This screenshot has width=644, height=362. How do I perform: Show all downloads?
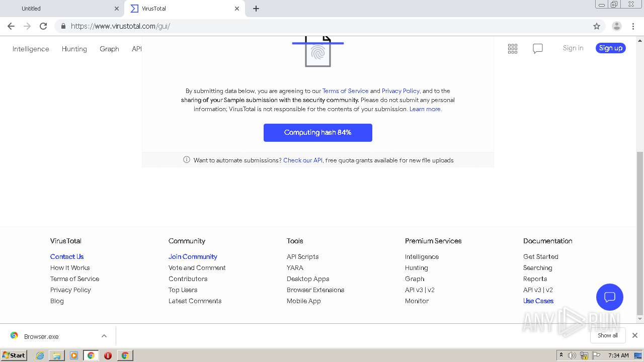click(608, 335)
